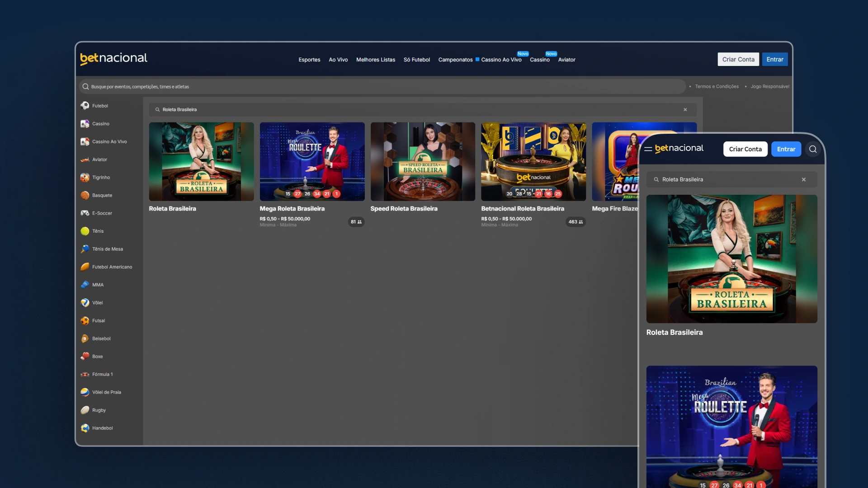Click the desktop Entrar button
Viewport: 868px width, 488px height.
[x=775, y=59]
